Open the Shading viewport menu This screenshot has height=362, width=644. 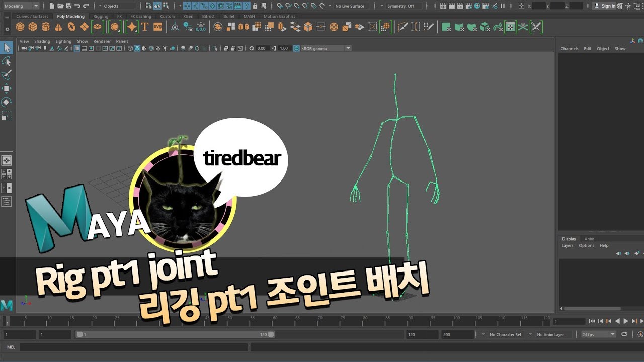point(42,41)
